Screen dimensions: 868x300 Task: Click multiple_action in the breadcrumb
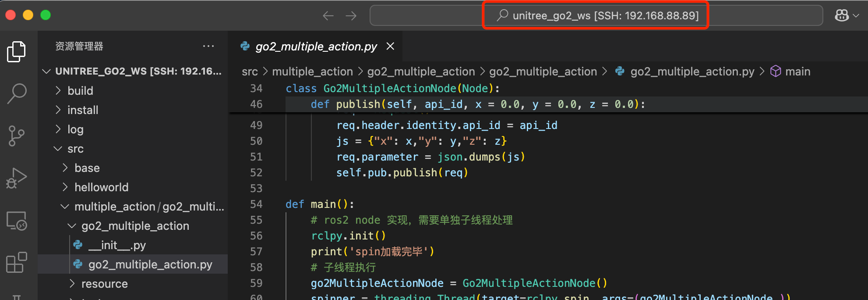coord(312,71)
